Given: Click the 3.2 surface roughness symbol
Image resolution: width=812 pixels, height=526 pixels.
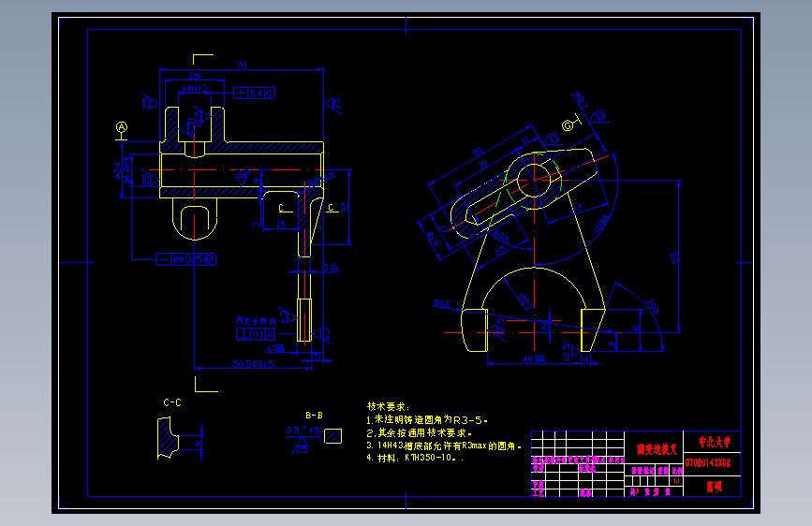Looking at the screenshot, I should [x=243, y=179].
